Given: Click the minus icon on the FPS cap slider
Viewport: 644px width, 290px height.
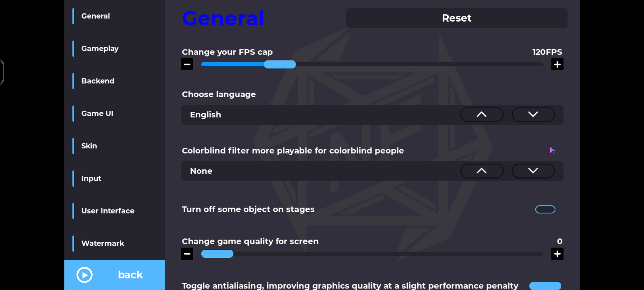Looking at the screenshot, I should click(187, 64).
